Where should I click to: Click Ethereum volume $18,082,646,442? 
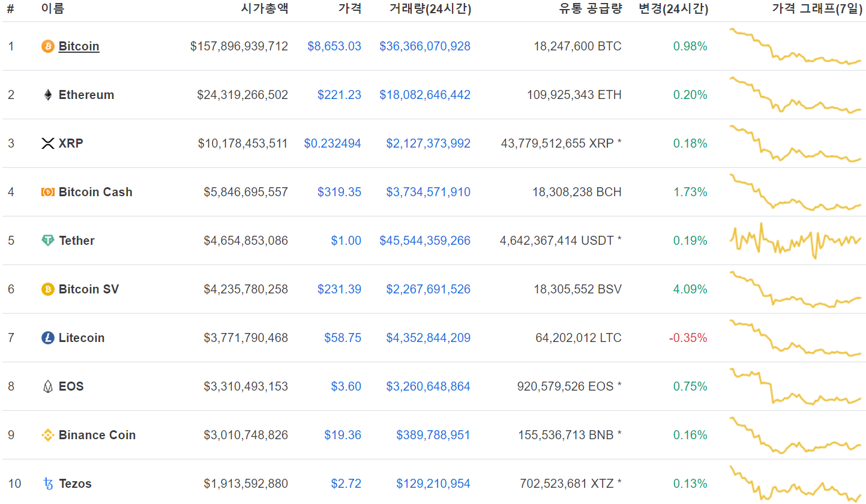[x=425, y=95]
